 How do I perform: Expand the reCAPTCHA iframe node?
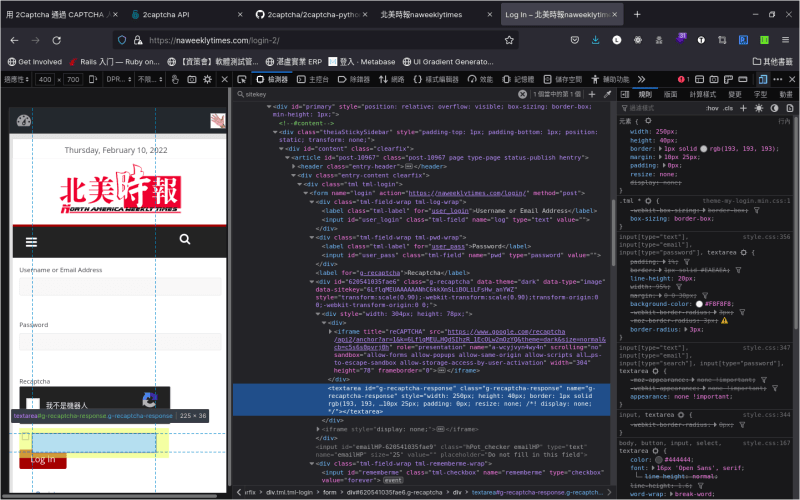tap(330, 332)
